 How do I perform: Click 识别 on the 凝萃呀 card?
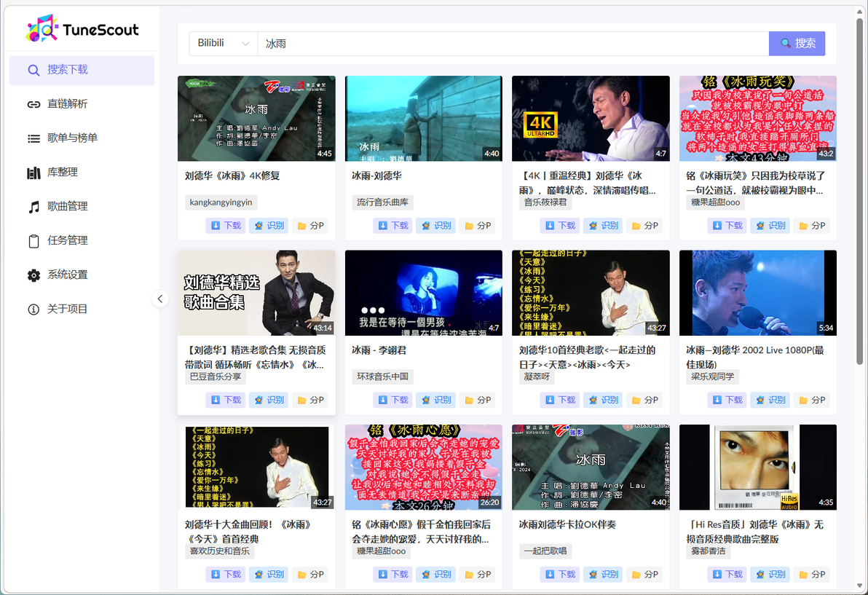(603, 400)
